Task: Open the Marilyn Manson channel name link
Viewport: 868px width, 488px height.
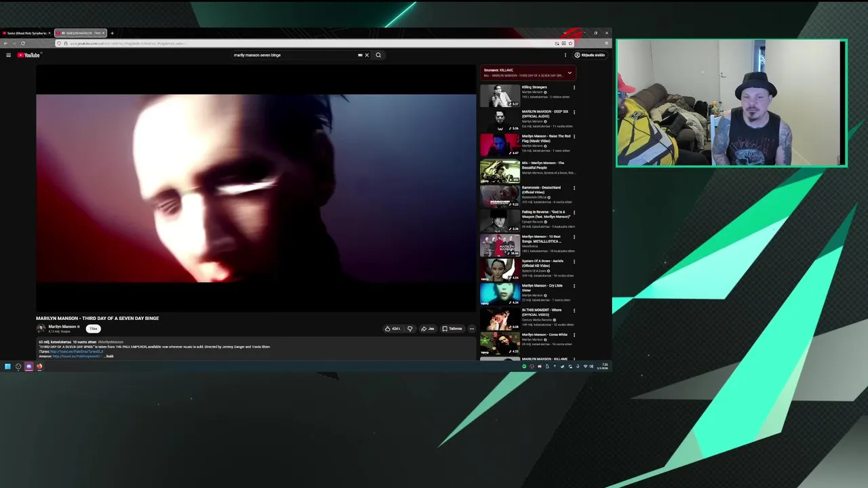Action: [62, 327]
